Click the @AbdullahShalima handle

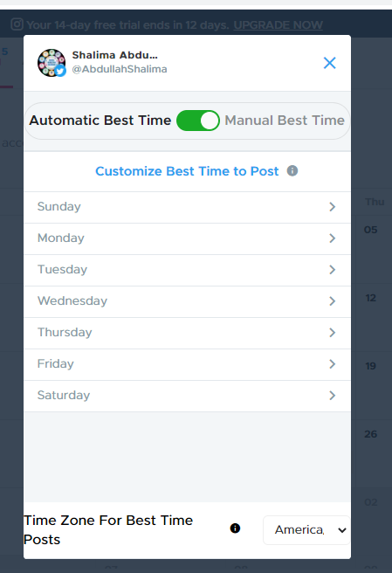[120, 69]
